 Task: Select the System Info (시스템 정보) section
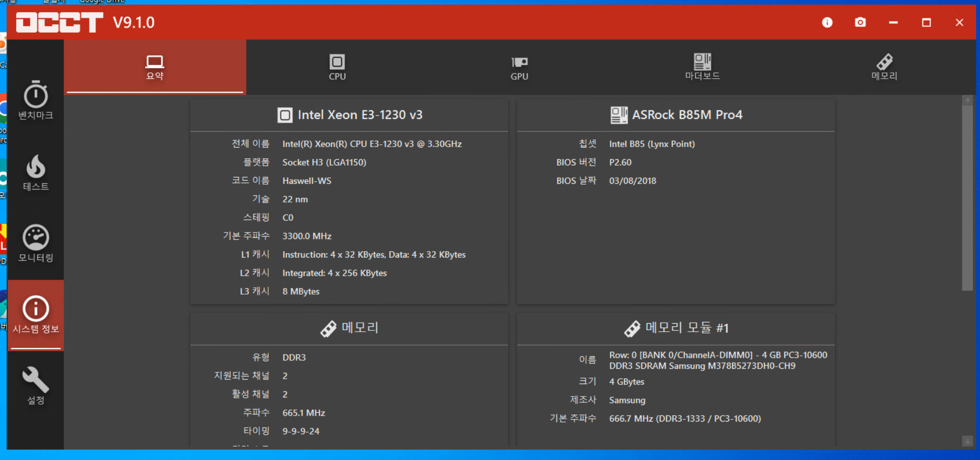(x=36, y=315)
